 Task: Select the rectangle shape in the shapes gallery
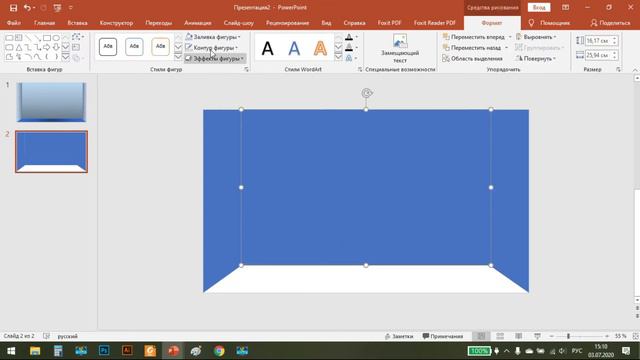(x=47, y=38)
